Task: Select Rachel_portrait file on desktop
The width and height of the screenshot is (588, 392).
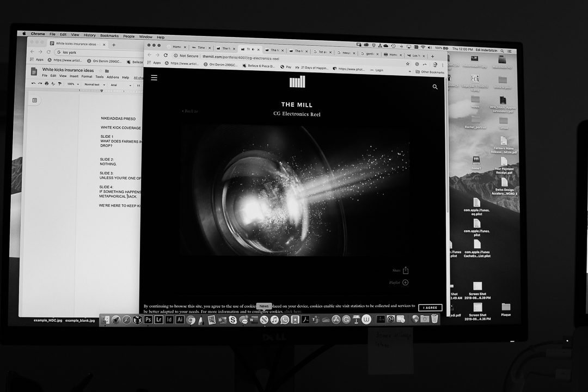Action: click(x=475, y=122)
